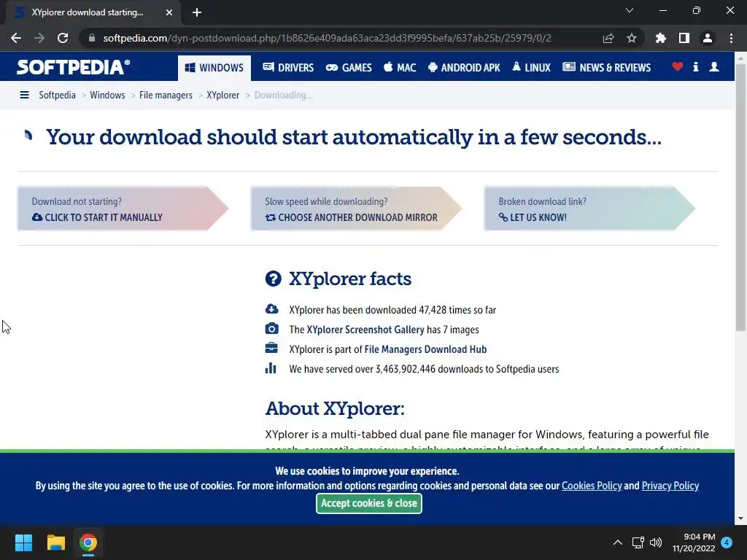Reload the Softpedia page
Viewport: 747px width, 560px height.
[x=63, y=38]
